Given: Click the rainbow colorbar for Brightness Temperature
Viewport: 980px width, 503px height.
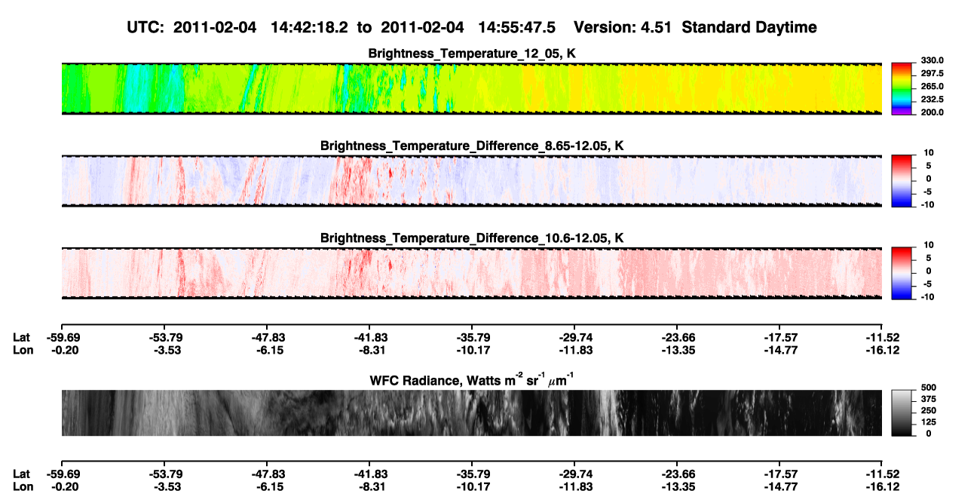Looking at the screenshot, I should [x=902, y=89].
